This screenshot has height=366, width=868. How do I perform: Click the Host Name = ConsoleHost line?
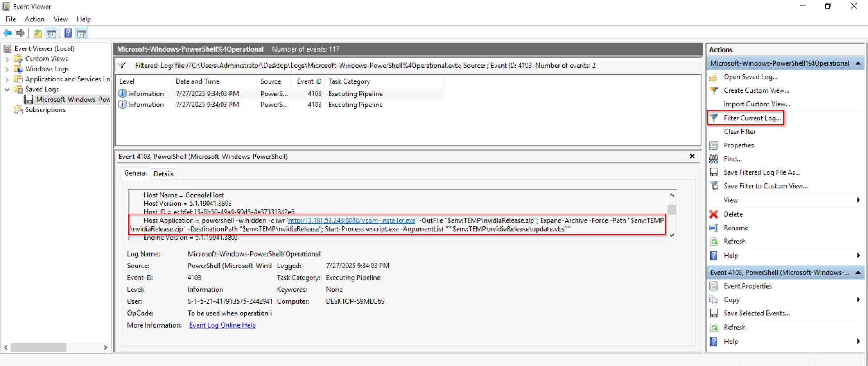point(184,195)
